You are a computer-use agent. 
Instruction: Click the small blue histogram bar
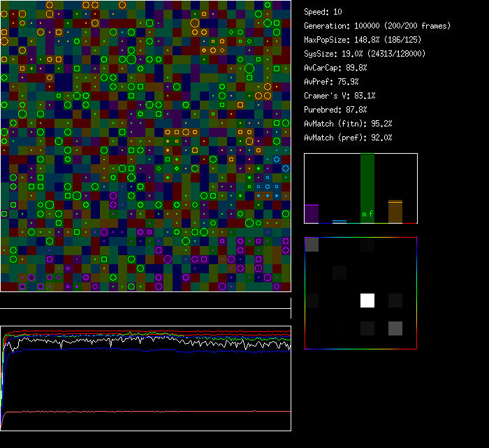pyautogui.click(x=340, y=222)
